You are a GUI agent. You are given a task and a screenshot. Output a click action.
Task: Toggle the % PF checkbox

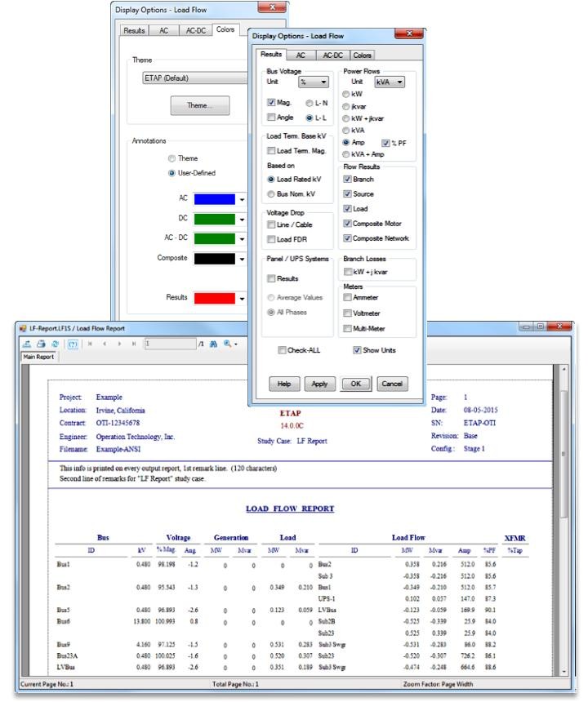[385, 144]
